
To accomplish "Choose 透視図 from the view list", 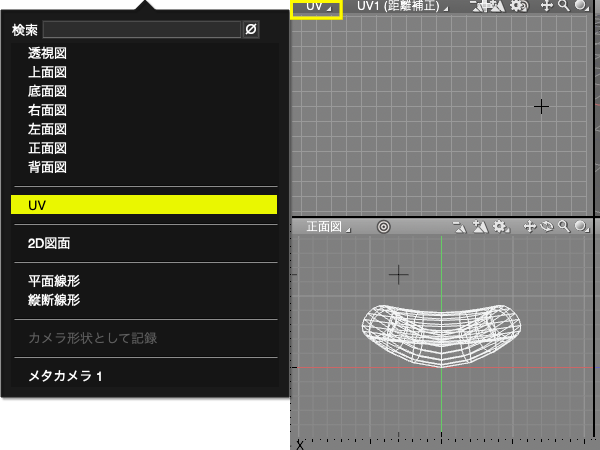I will (x=48, y=53).
